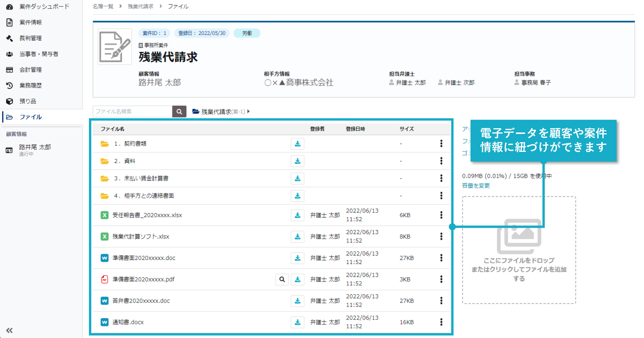
Task: Open more options for 準備書面2020xxxxx.pdf
Action: pyautogui.click(x=441, y=279)
